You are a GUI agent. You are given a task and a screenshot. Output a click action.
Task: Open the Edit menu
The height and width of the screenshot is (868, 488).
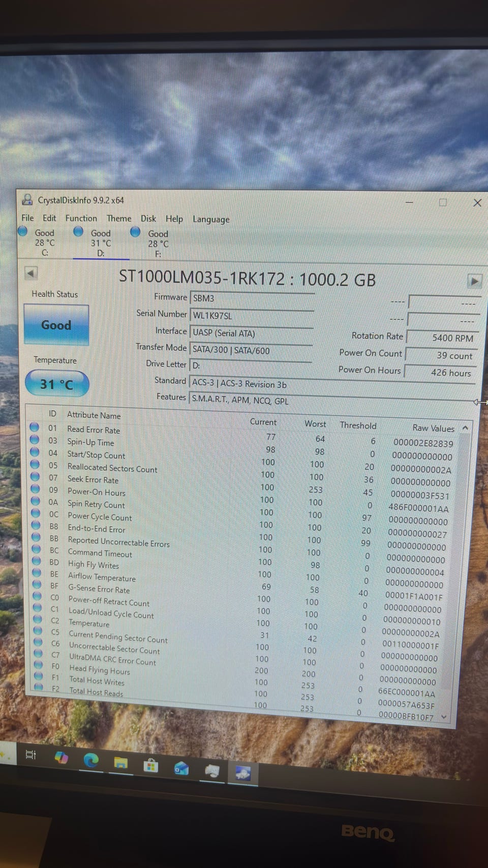tap(49, 218)
